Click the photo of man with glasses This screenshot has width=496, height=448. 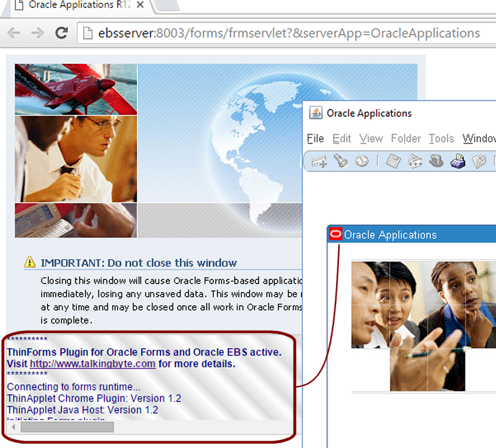[76, 159]
